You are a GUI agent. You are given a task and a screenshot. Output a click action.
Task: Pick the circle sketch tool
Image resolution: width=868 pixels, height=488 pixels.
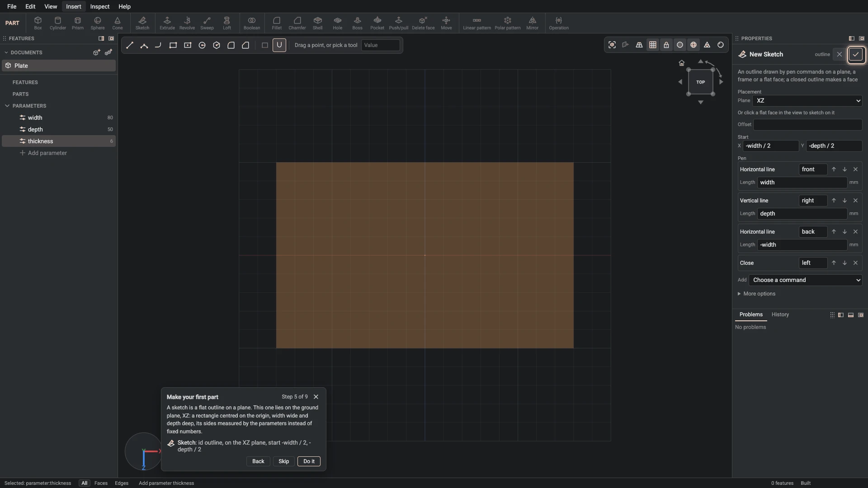tap(202, 45)
